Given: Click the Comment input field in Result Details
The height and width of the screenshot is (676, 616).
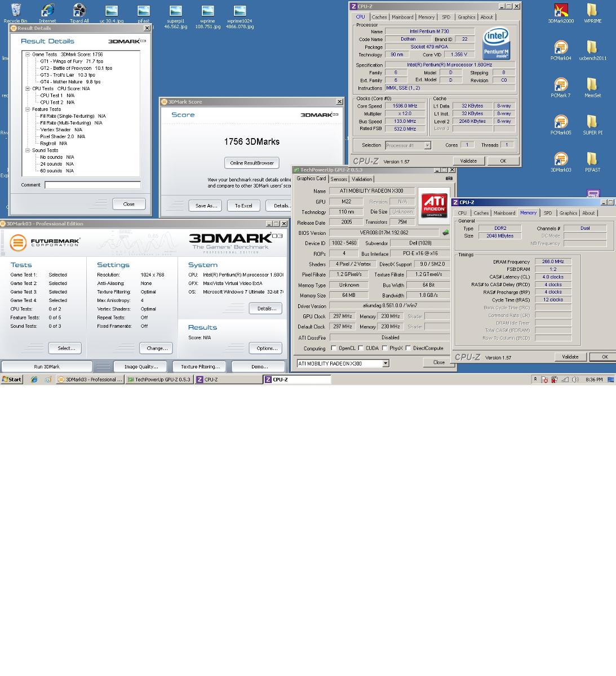Looking at the screenshot, I should pyautogui.click(x=92, y=185).
